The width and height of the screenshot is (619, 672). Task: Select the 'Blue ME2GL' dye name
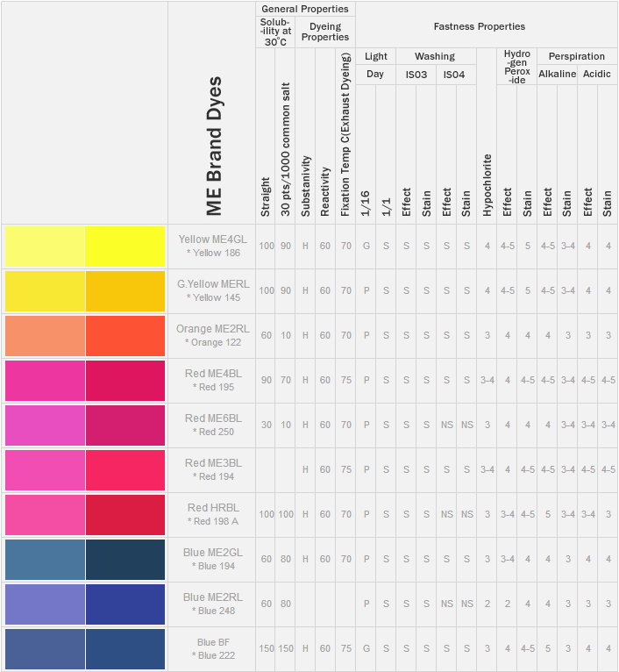(x=213, y=553)
